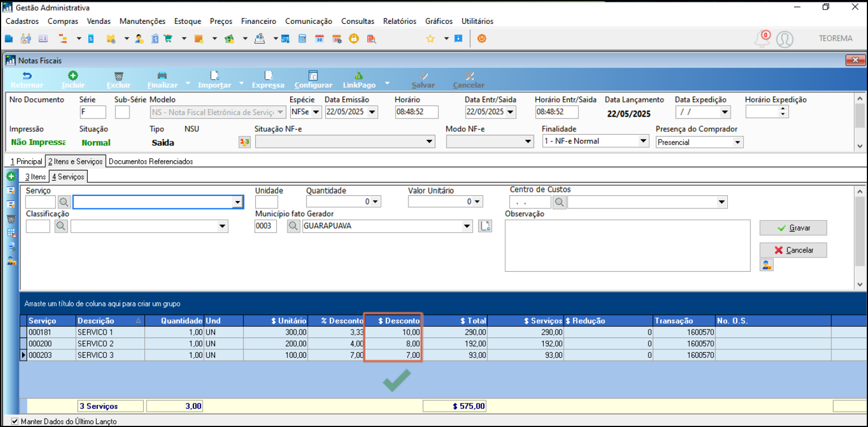Image resolution: width=868 pixels, height=427 pixels.
Task: Click the cash register icon in toolbar
Action: coord(260,39)
